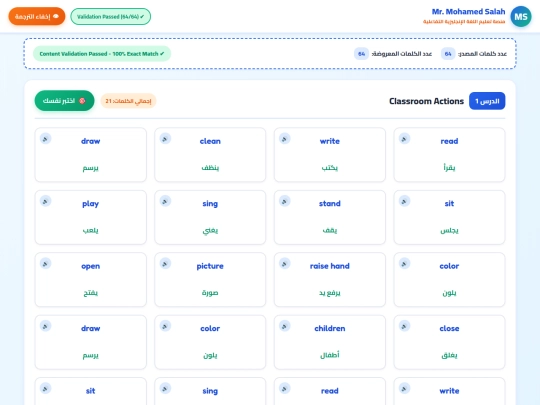This screenshot has height=405, width=540.
Task: Click the Arabic translation صورة
Action: coord(210,293)
